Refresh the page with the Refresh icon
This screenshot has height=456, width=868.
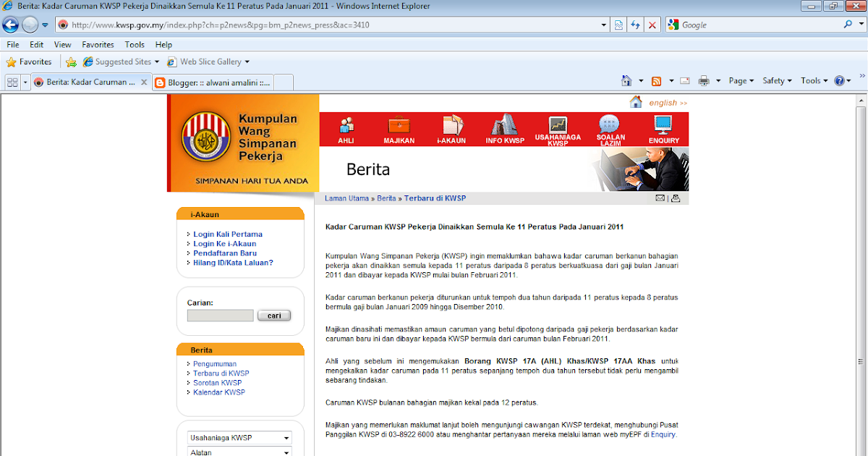tap(636, 25)
